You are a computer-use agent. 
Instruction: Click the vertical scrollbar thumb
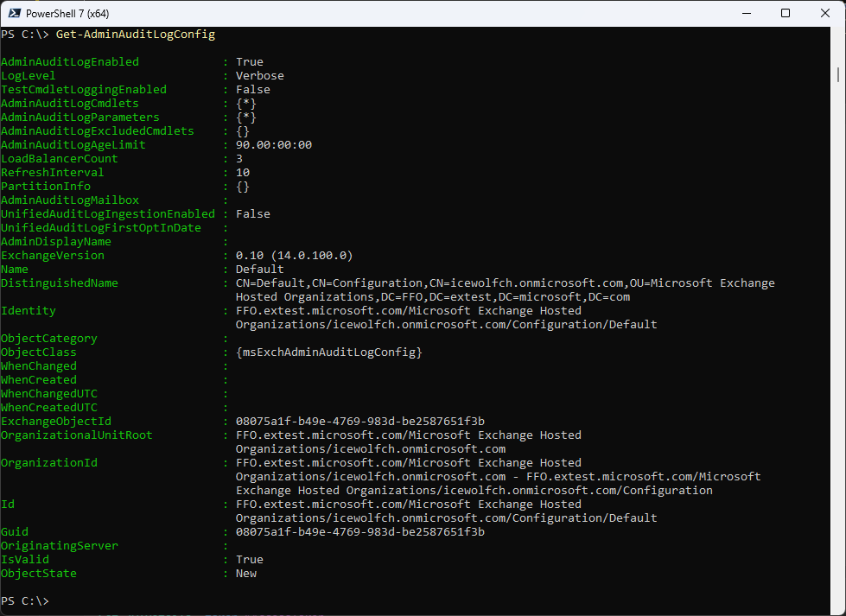tap(838, 74)
